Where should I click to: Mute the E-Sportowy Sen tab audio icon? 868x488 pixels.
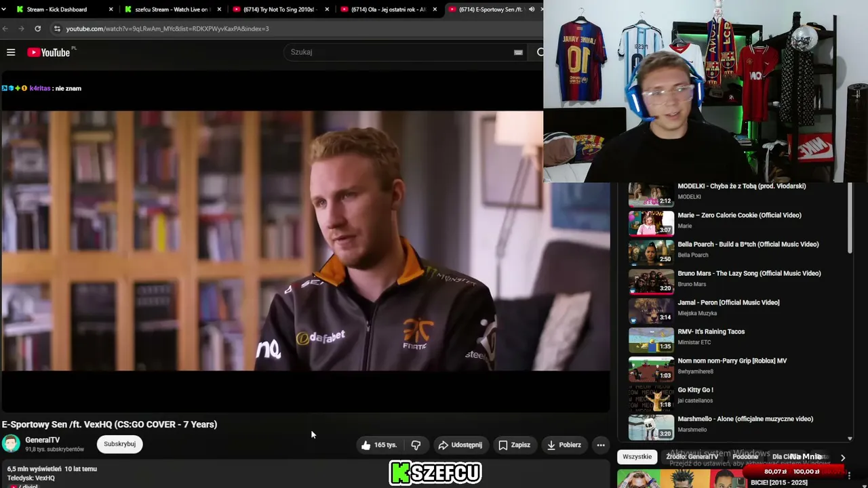click(532, 9)
